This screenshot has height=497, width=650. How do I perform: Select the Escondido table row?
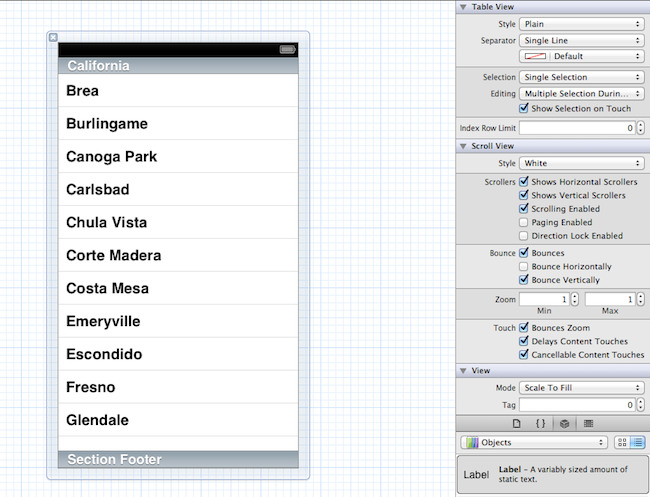[x=178, y=354]
